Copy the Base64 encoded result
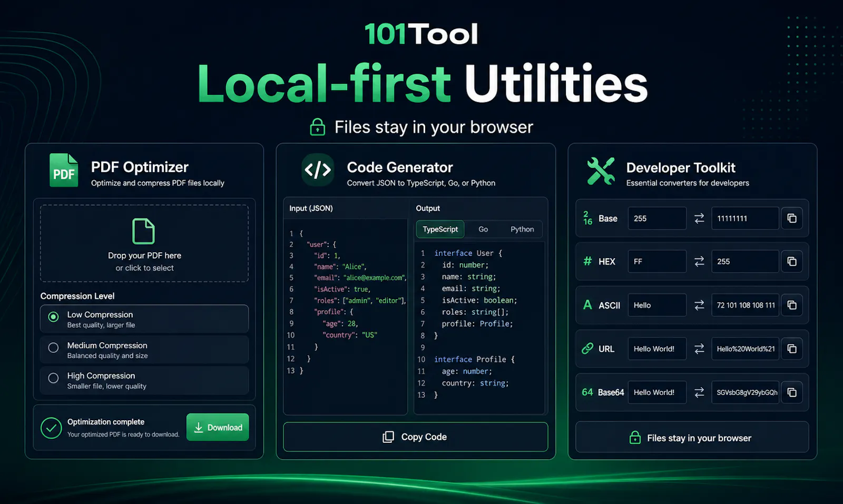The height and width of the screenshot is (504, 843). (x=792, y=392)
